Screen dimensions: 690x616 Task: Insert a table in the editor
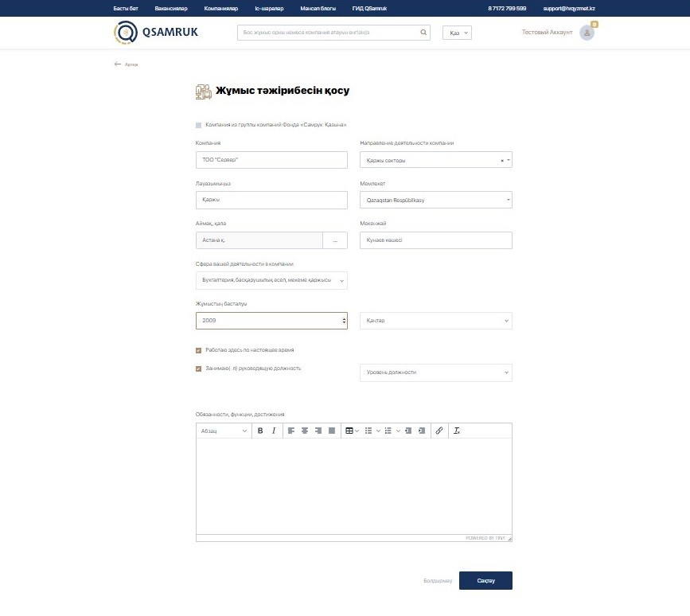(349, 431)
